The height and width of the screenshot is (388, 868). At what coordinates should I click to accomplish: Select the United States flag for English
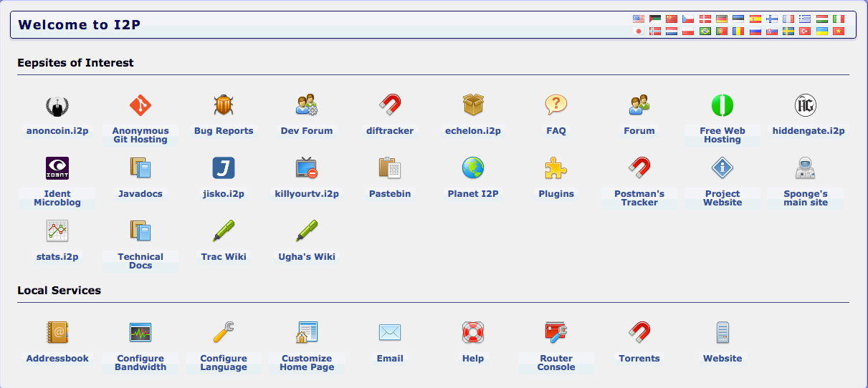click(639, 19)
